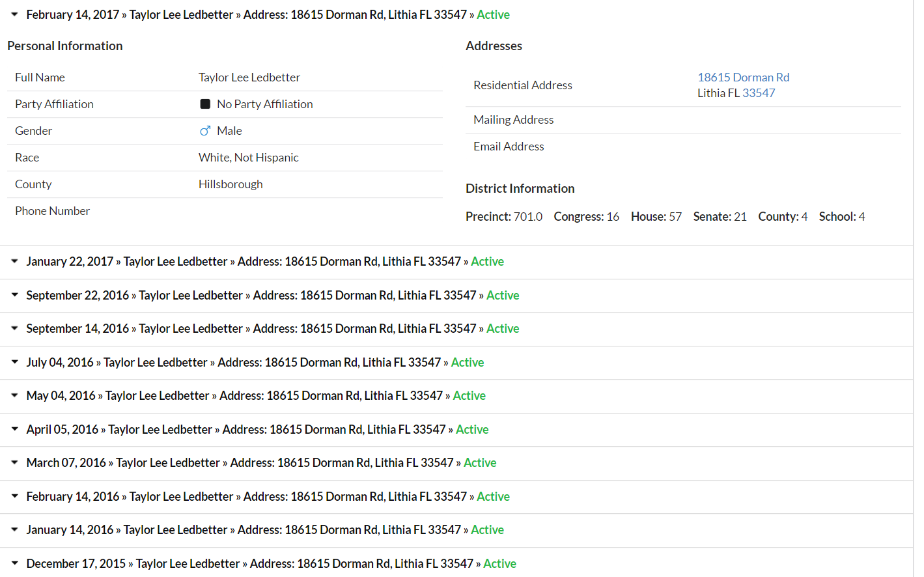Click the Party Affiliation label
Screen dimensions: 924x577
coord(54,104)
